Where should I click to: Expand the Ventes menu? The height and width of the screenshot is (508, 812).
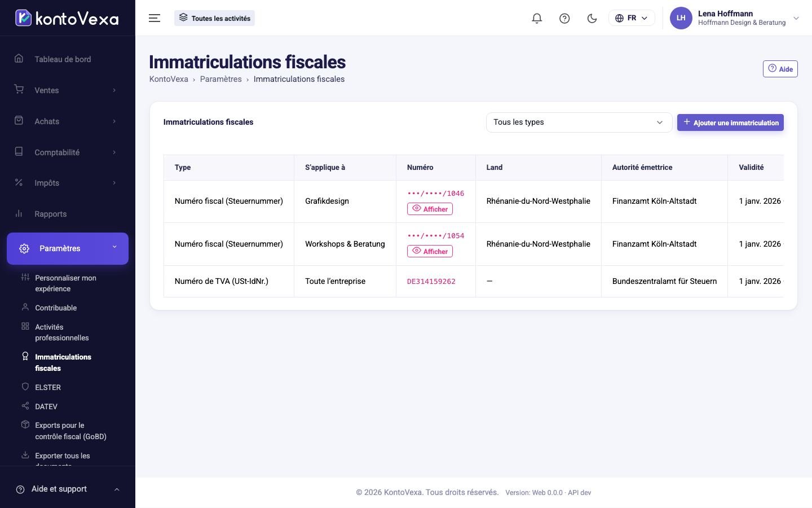pyautogui.click(x=67, y=90)
